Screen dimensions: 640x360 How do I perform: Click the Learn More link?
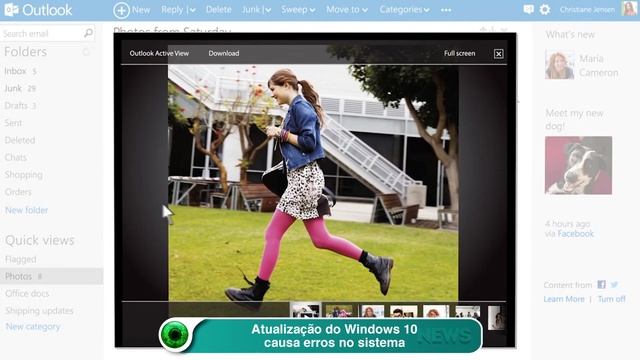click(x=564, y=299)
